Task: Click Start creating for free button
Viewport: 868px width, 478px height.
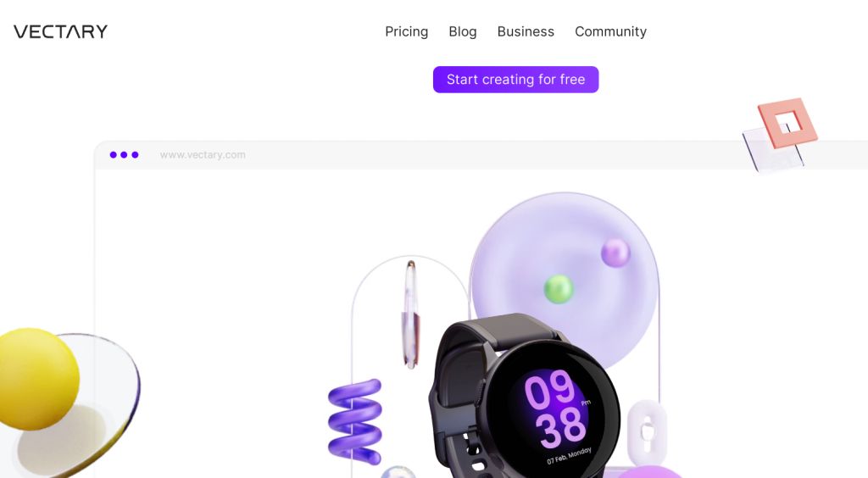Action: coord(515,80)
